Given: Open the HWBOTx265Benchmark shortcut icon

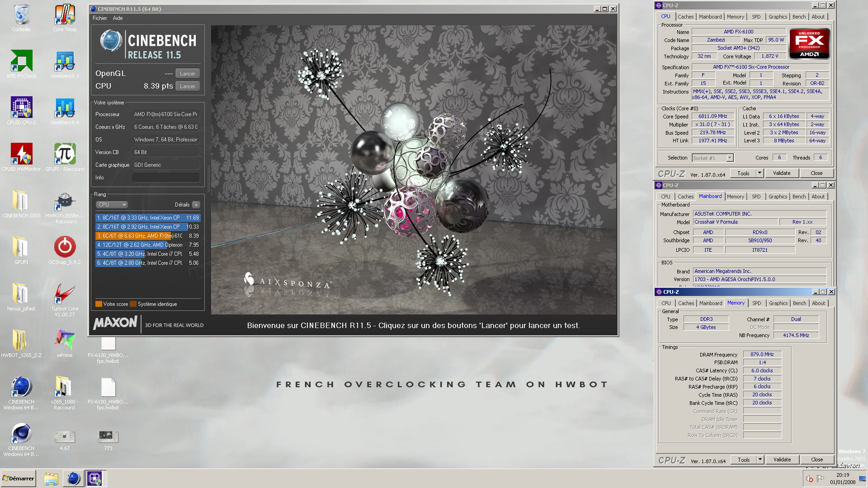Looking at the screenshot, I should [65, 207].
